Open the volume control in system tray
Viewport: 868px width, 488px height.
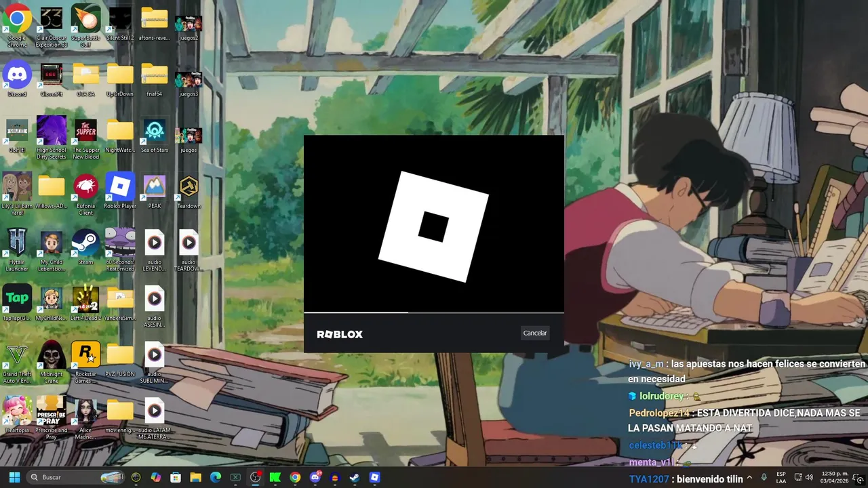point(809,477)
